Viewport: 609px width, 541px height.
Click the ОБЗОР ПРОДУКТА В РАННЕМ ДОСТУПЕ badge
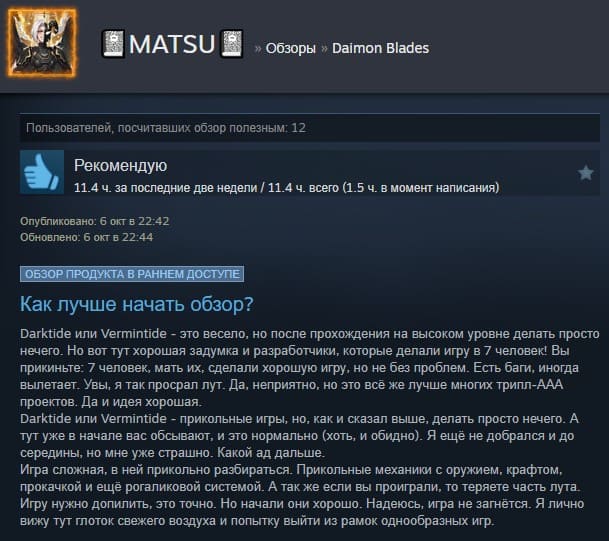[x=132, y=274]
